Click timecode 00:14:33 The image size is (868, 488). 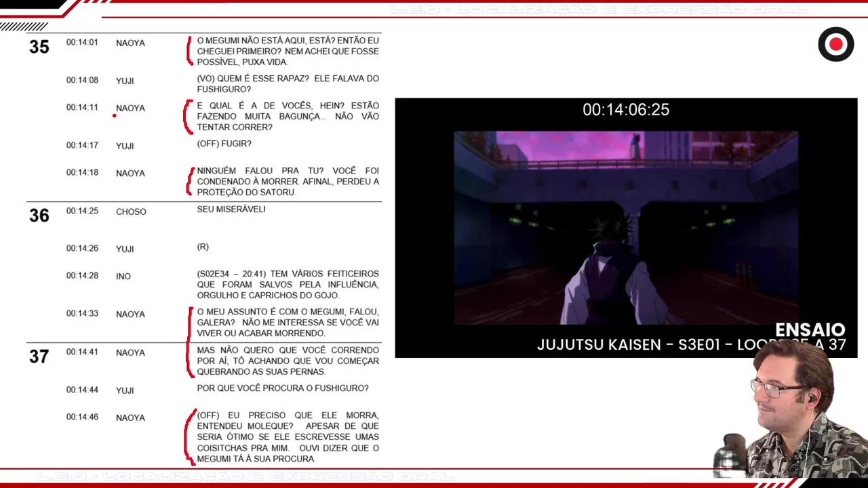point(82,313)
